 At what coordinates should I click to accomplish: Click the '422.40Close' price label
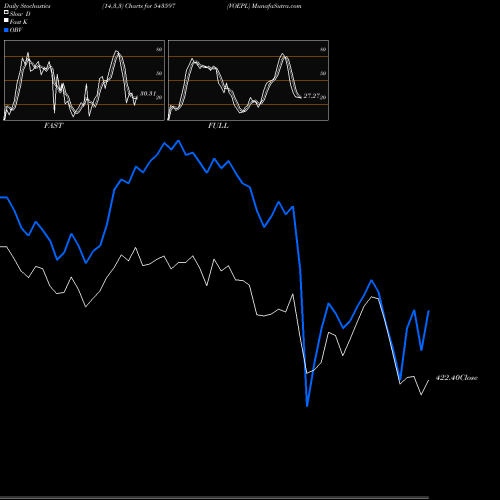(457, 378)
